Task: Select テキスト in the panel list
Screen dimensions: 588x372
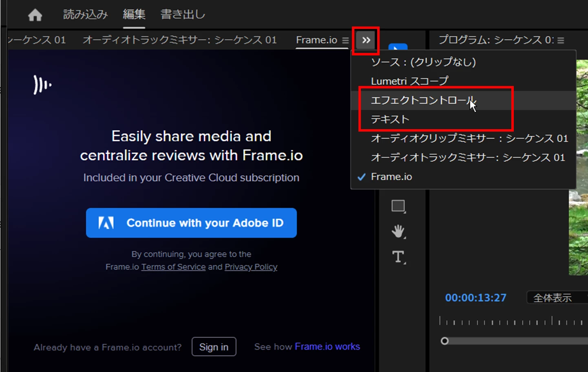Action: (463, 119)
